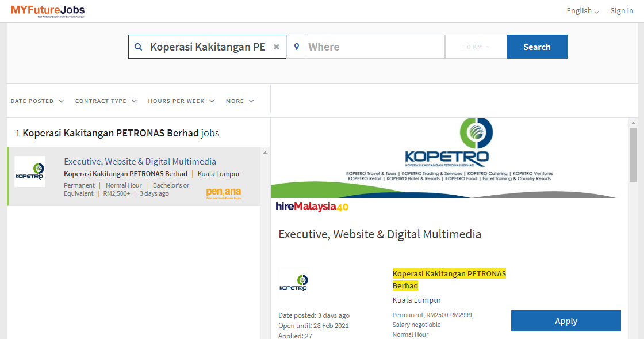
Task: Click the KOPETRO logo in job list card
Action: point(30,172)
